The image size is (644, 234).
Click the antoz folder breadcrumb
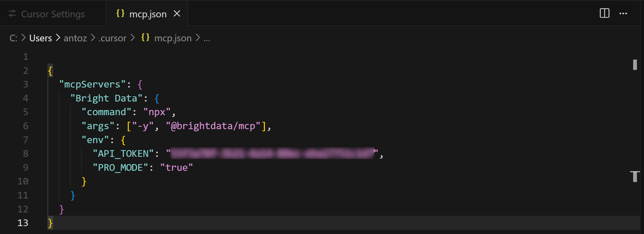tap(75, 38)
